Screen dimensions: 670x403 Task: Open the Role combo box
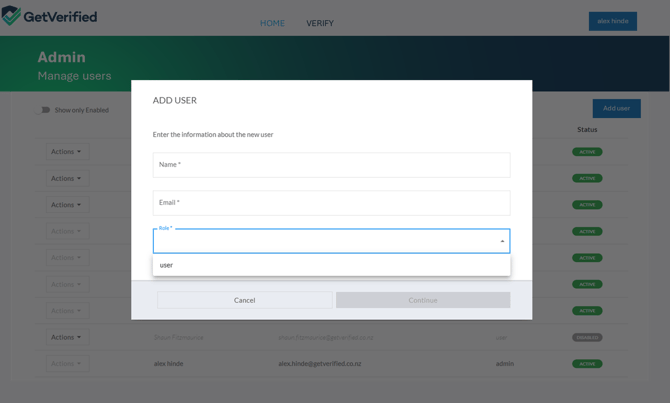click(x=330, y=241)
